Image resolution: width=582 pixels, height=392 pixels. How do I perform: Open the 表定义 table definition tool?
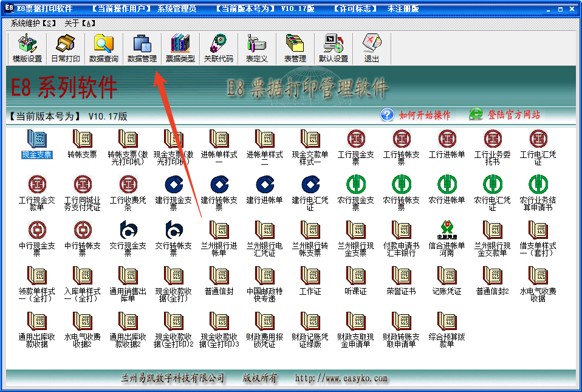pyautogui.click(x=256, y=49)
